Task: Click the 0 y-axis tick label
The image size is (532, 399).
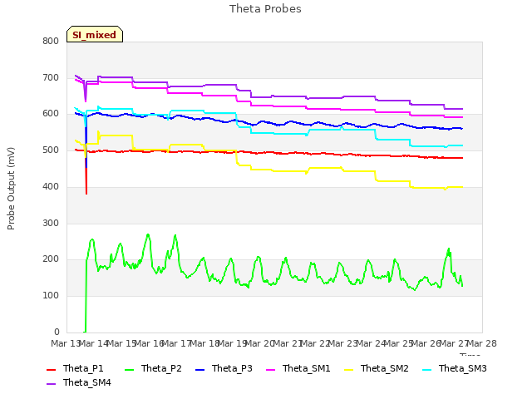Action: point(57,332)
